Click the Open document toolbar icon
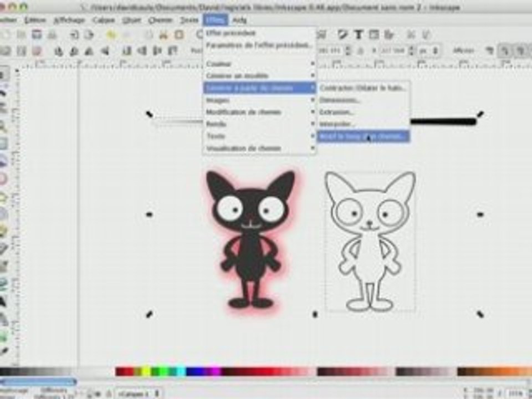The height and width of the screenshot is (399, 532). (22, 34)
